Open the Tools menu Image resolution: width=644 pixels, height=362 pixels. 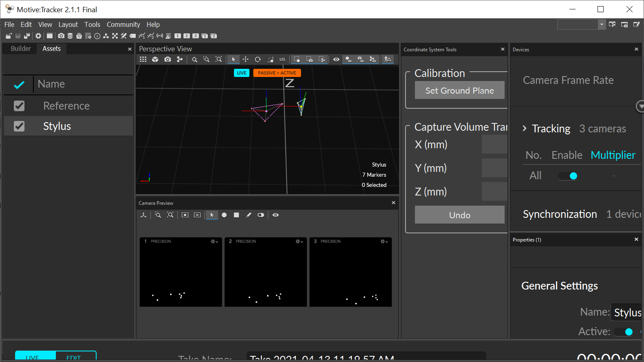[x=92, y=24]
